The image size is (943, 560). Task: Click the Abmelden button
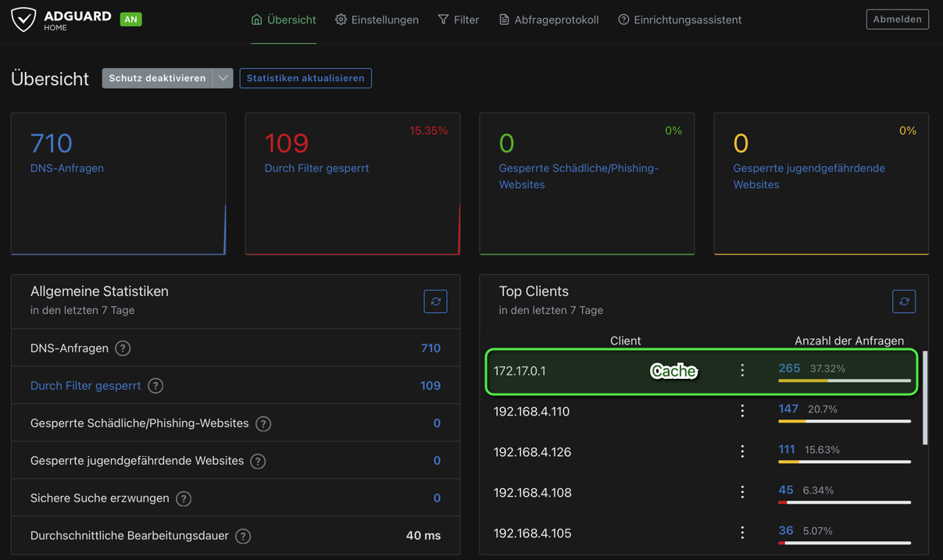897,19
